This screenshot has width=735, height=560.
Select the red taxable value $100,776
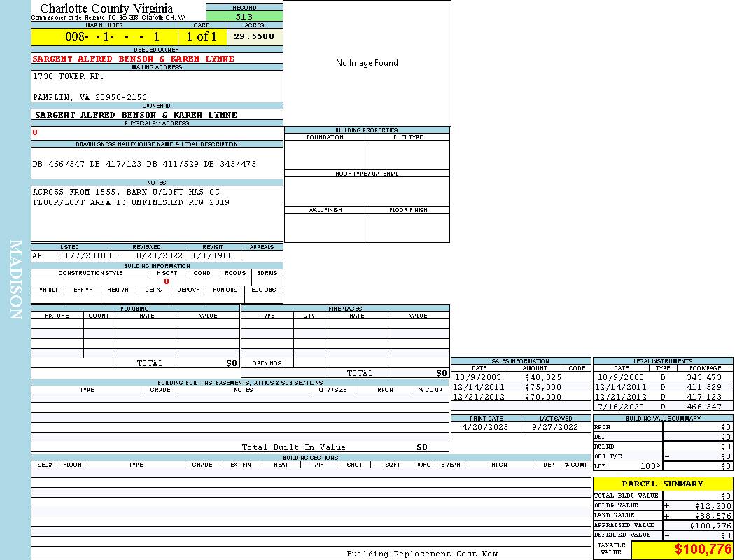coord(703,550)
